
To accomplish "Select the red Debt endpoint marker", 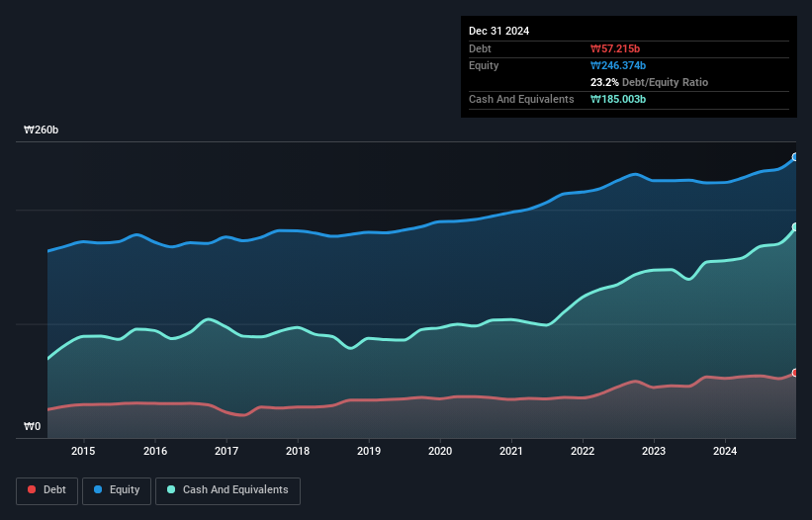I will (x=795, y=373).
